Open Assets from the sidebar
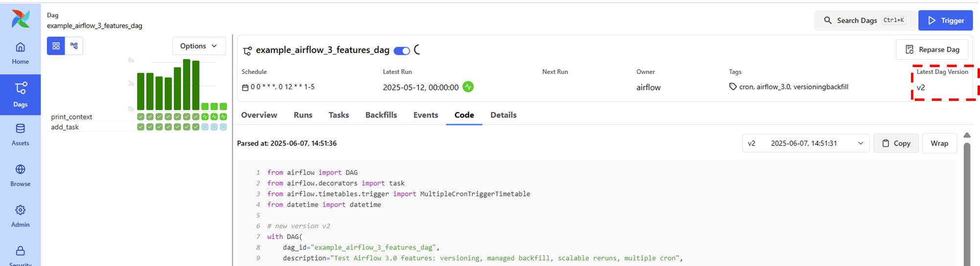Image resolution: width=980 pixels, height=266 pixels. 20,135
